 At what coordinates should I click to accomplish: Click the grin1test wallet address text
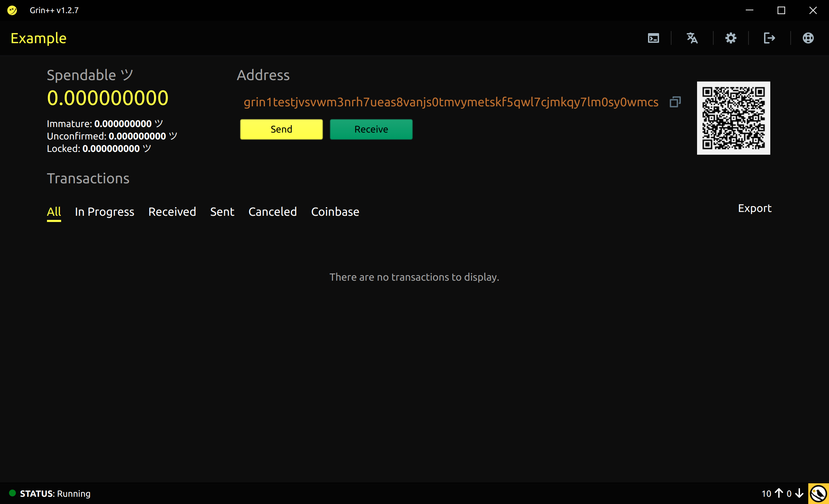click(x=451, y=102)
